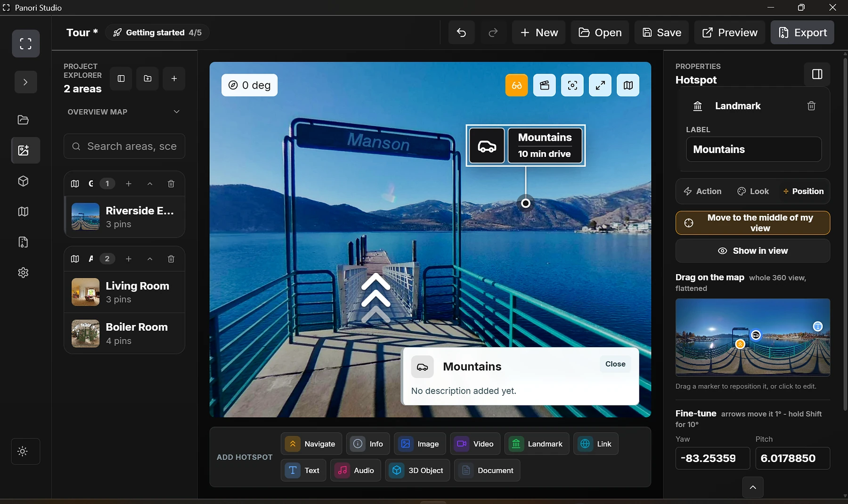The height and width of the screenshot is (504, 848).
Task: Select the Boiler Room scene thumbnail
Action: tap(85, 333)
